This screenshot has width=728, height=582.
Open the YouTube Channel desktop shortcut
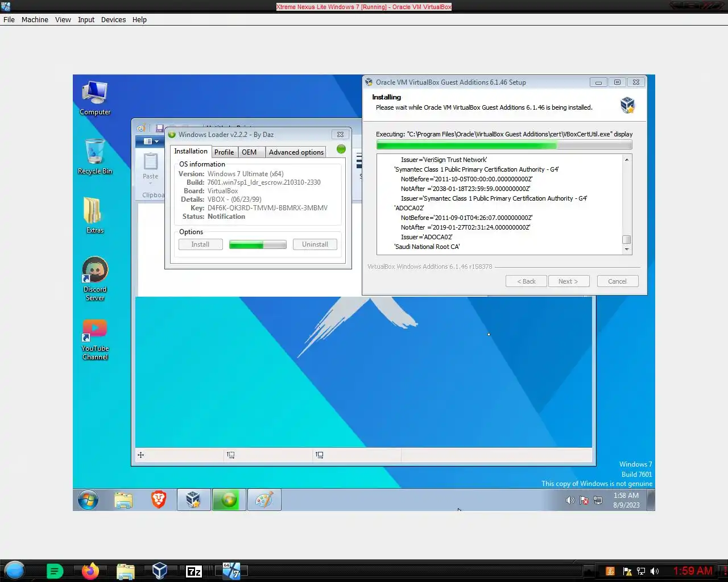94,340
